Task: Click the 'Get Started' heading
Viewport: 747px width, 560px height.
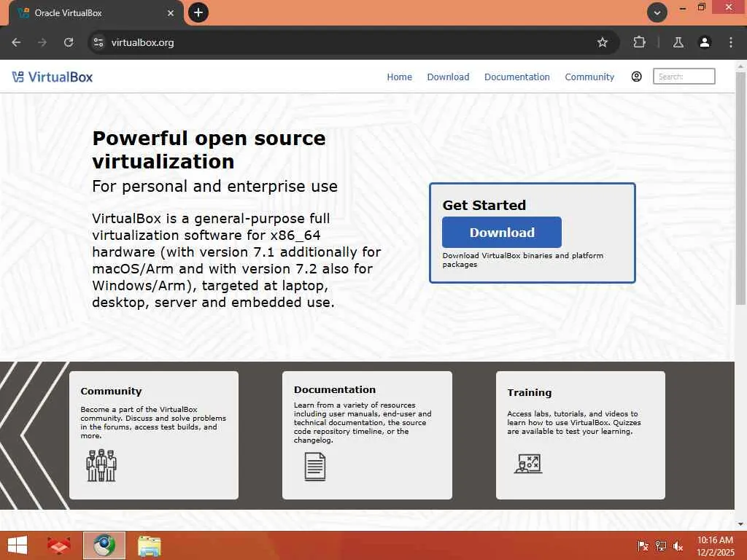Action: [484, 205]
